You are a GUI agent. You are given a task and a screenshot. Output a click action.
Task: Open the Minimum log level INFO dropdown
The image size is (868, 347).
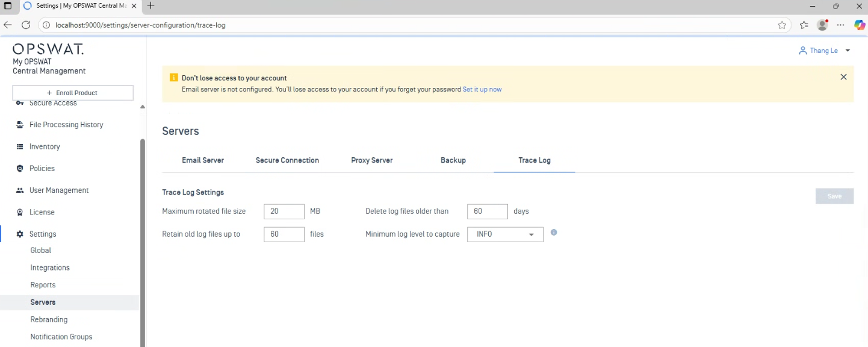(505, 234)
